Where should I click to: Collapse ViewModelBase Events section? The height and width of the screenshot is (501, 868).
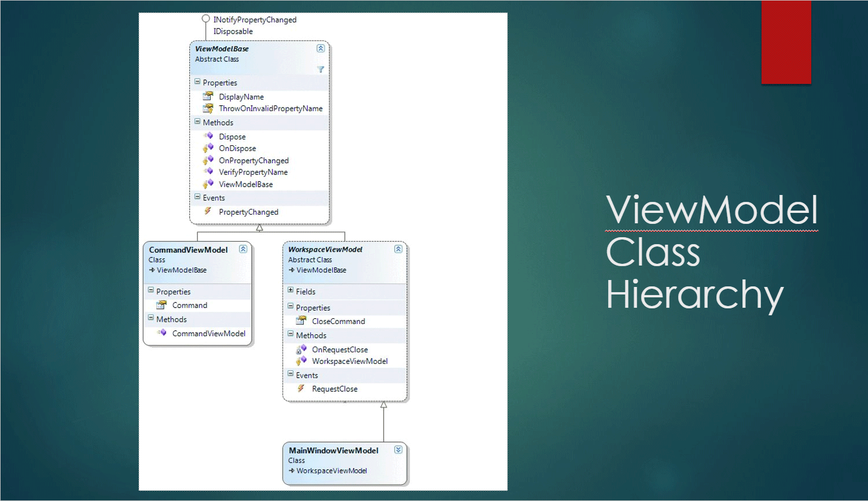click(197, 197)
